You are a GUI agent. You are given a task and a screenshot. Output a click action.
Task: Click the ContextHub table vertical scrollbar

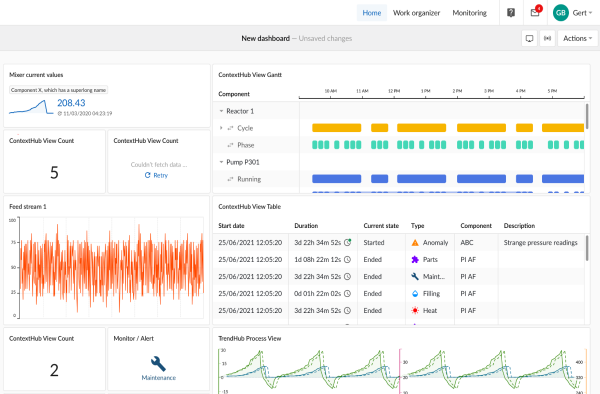587,248
